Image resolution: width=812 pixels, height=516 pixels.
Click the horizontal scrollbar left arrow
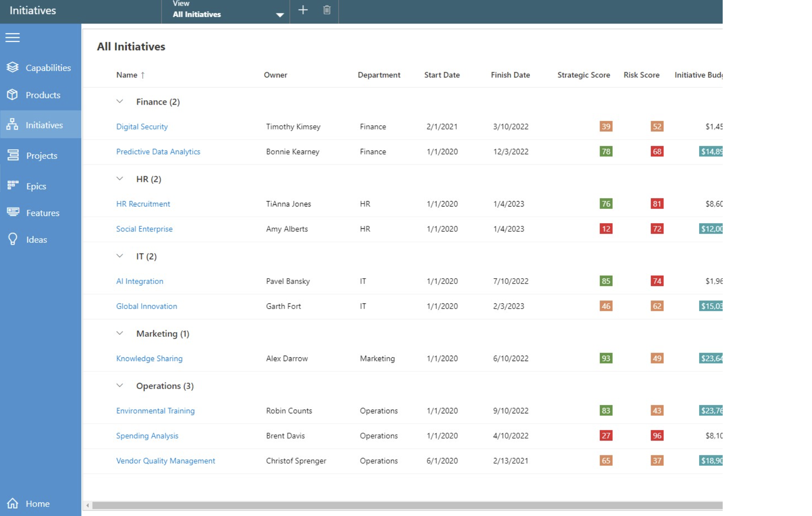coord(87,505)
